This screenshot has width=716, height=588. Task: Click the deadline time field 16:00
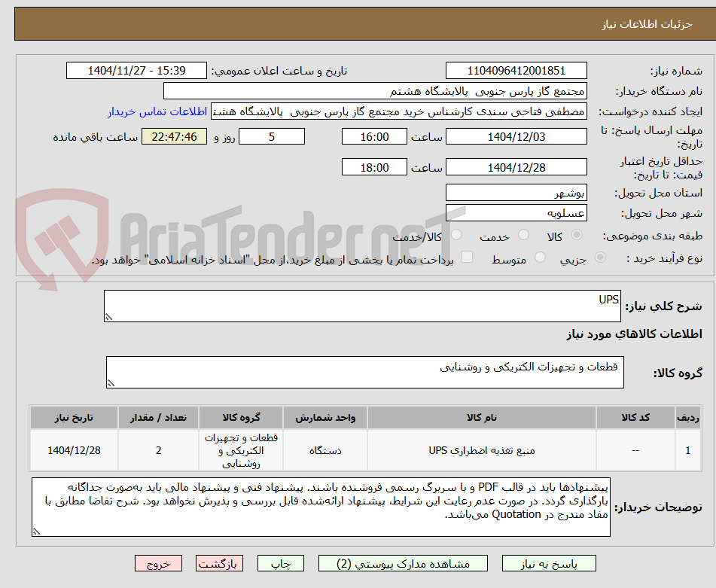click(x=374, y=136)
